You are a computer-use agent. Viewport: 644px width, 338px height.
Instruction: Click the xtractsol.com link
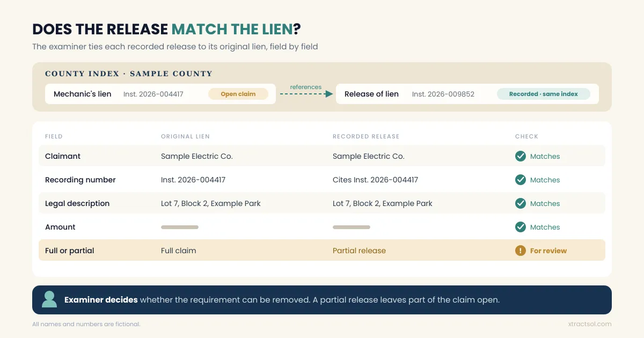tap(590, 324)
